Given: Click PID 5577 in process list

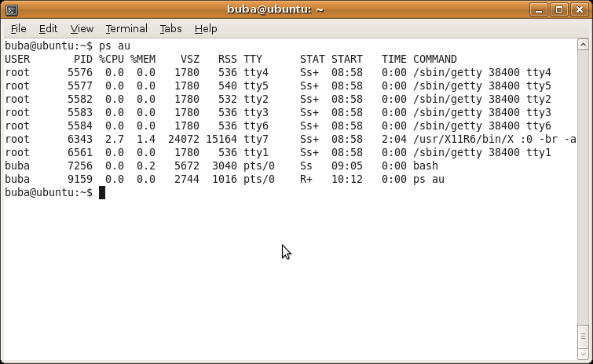Looking at the screenshot, I should pyautogui.click(x=80, y=86).
